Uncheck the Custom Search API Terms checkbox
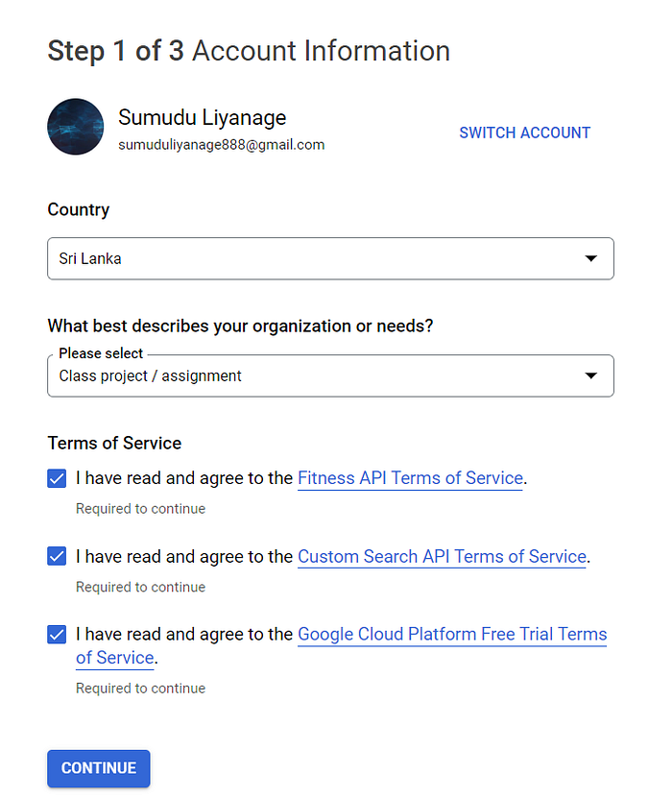 (57, 556)
